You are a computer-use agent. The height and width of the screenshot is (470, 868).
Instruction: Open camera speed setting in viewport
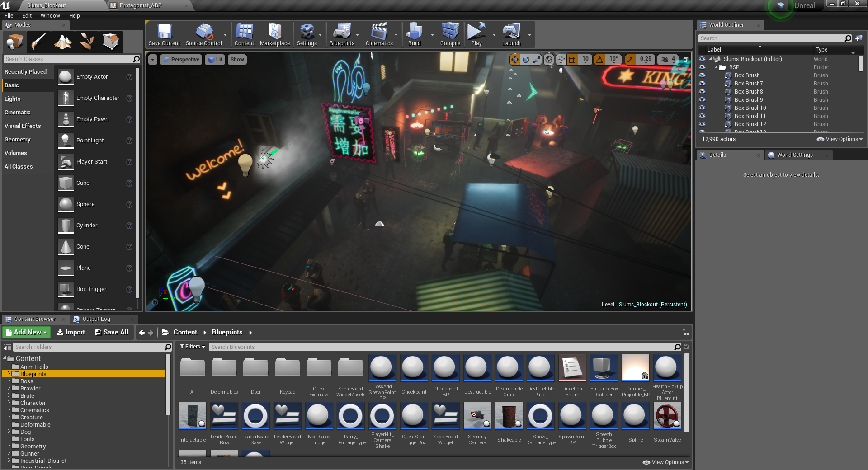668,59
